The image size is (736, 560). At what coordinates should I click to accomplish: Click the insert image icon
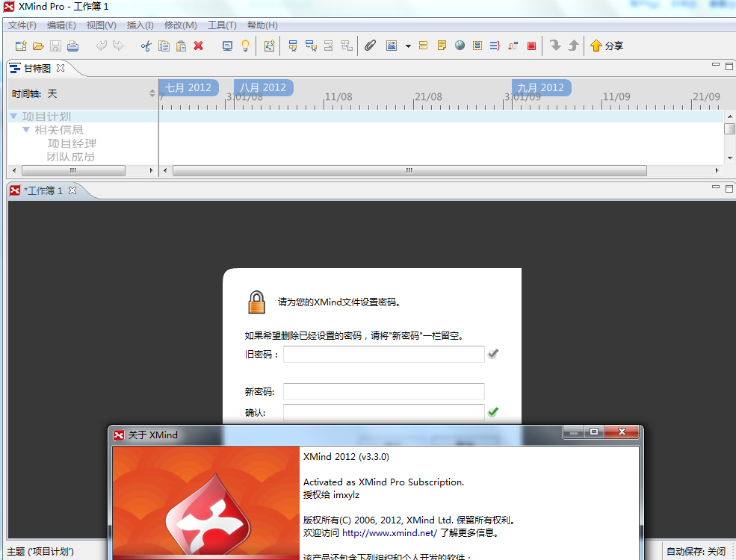[x=392, y=46]
